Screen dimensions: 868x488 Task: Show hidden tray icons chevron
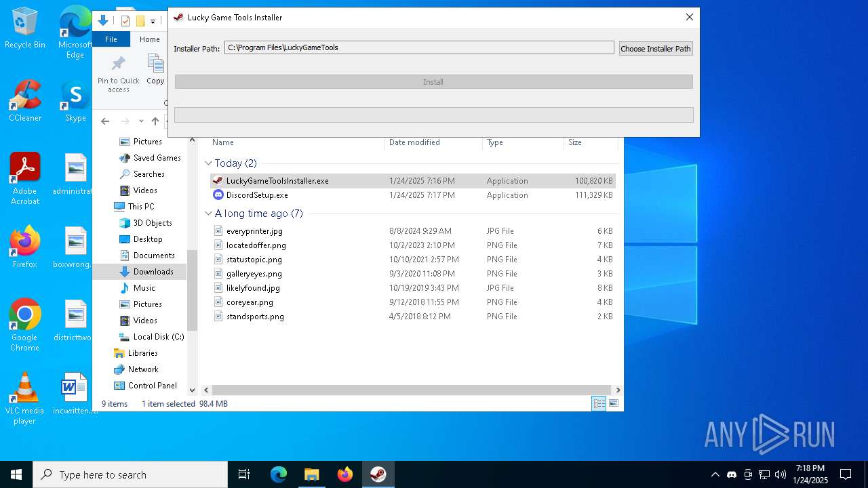(x=715, y=474)
